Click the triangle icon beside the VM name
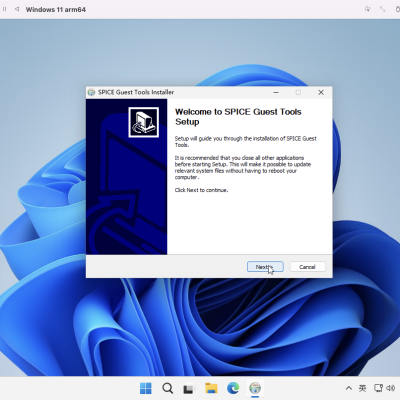Screen dimensions: 400x400 16,9
